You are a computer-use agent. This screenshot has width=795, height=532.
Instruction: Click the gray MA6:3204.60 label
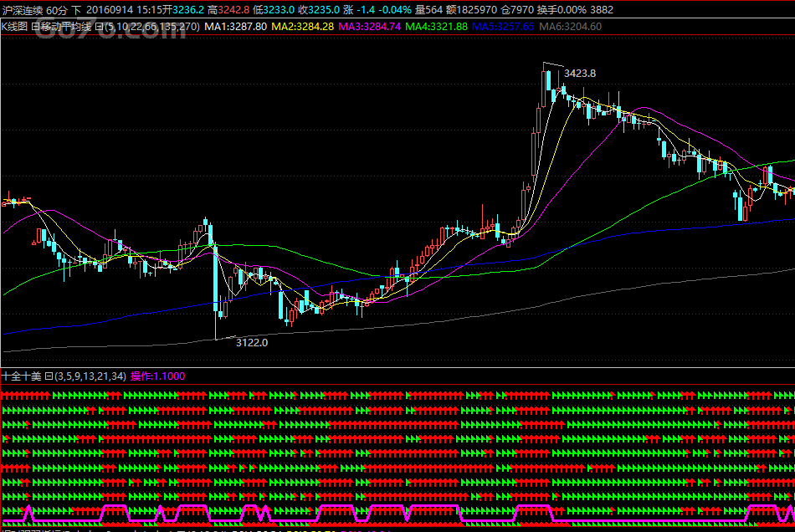570,27
